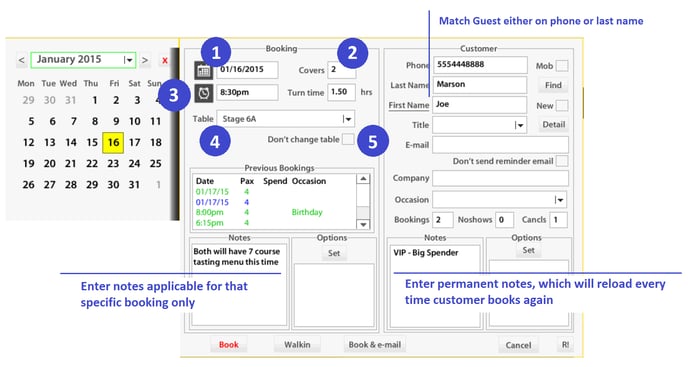Click the R! button
The height and width of the screenshot is (367, 688).
(x=565, y=345)
